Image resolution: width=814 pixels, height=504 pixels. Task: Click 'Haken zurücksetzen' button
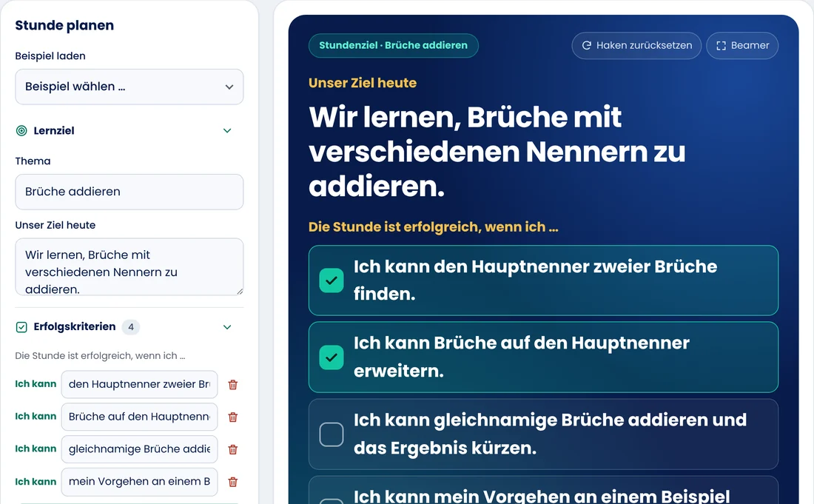pyautogui.click(x=636, y=46)
